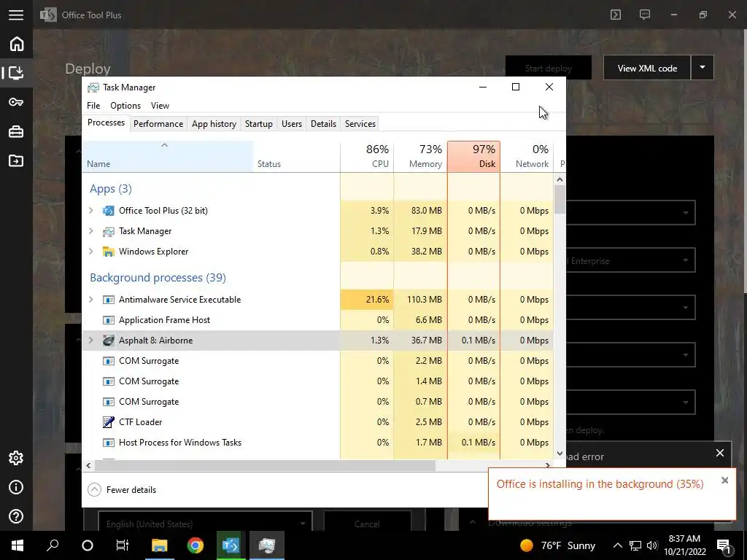Open taskbar Search

tap(53, 545)
